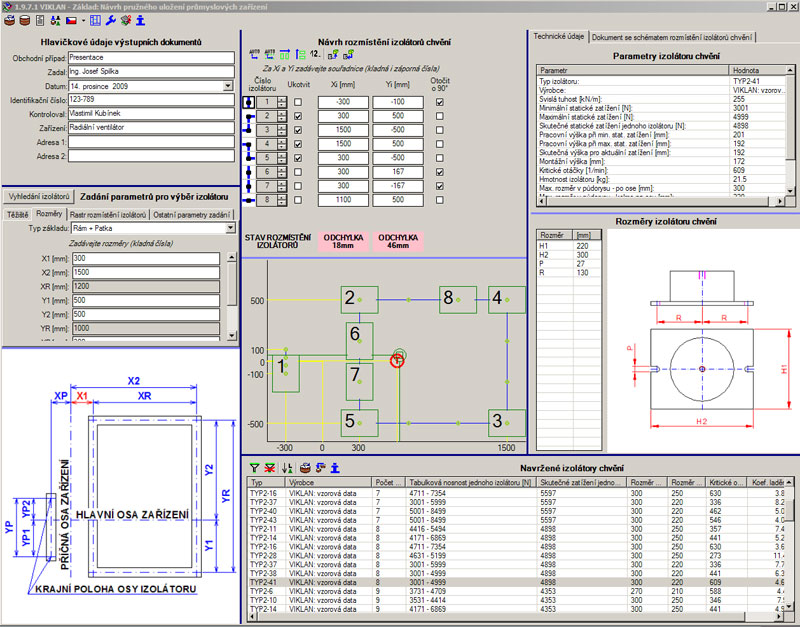This screenshot has width=800, height=627.
Task: Click the sort arrows icon above isolator table
Action: 286,467
